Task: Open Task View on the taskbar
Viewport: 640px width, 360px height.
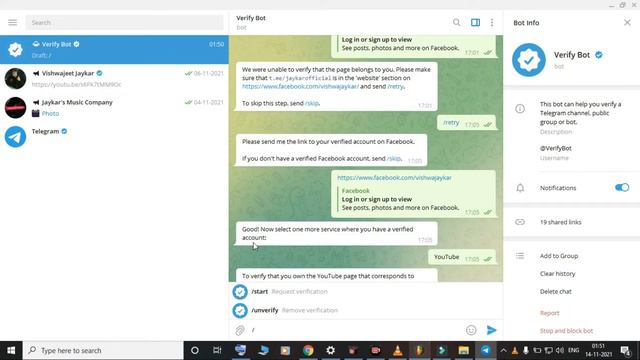Action: [x=217, y=350]
